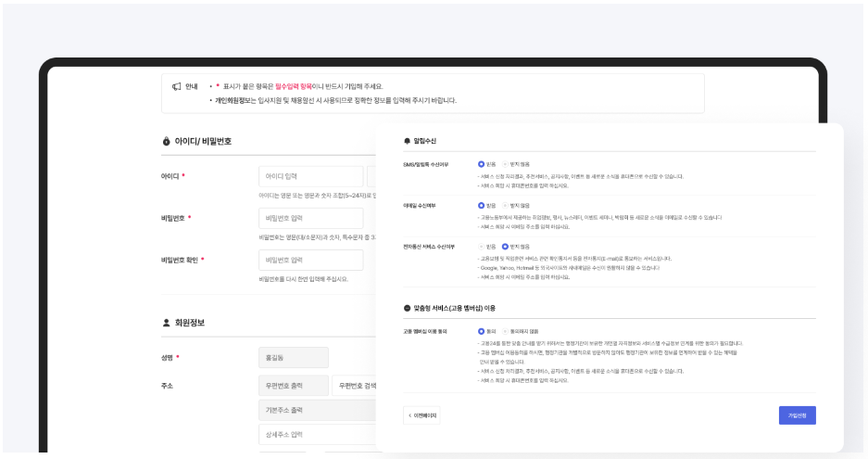
Task: Focus the 비밀번호 입력 field beside 비밀번호 label
Action: tap(310, 219)
